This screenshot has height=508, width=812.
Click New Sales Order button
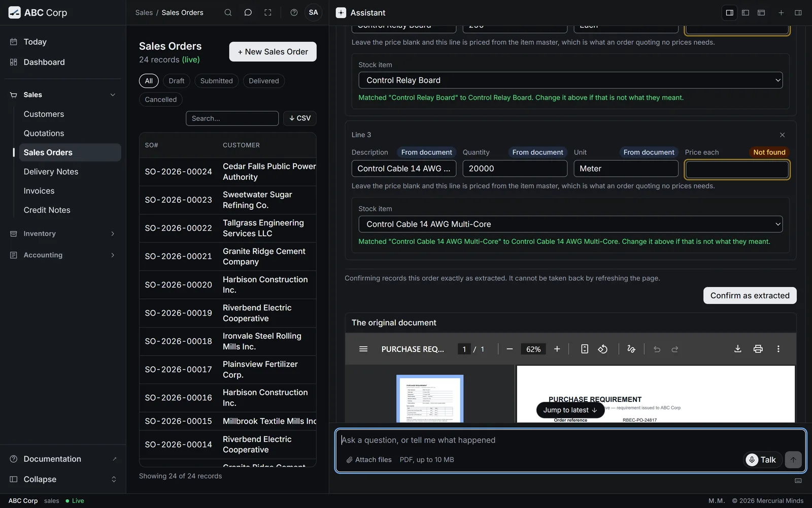tap(273, 52)
